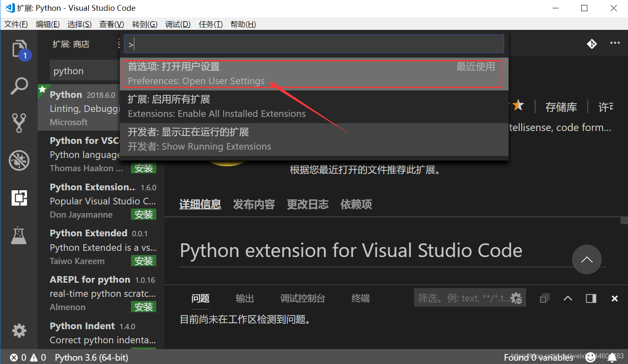Move the panel to the right side
Screen dimensions: 628x364
[x=591, y=298]
